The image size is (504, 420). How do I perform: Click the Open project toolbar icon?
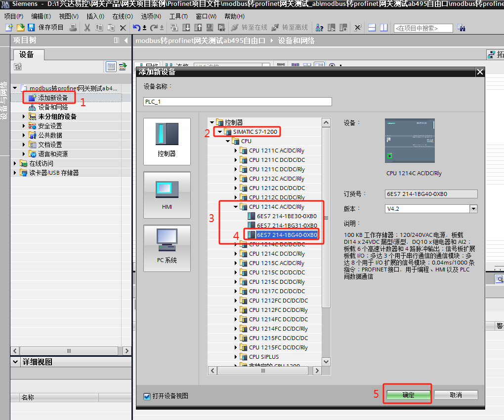[21, 28]
